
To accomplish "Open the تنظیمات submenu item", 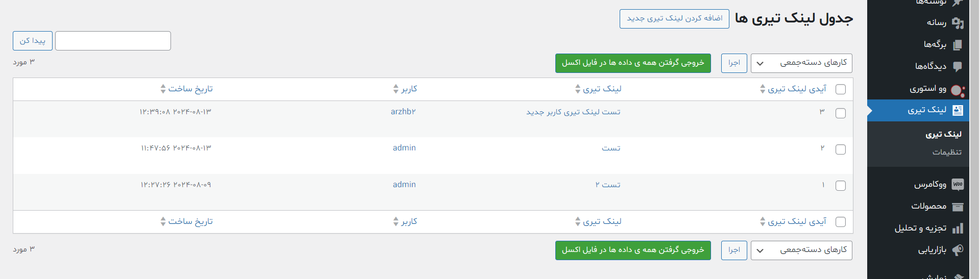I will point(947,152).
